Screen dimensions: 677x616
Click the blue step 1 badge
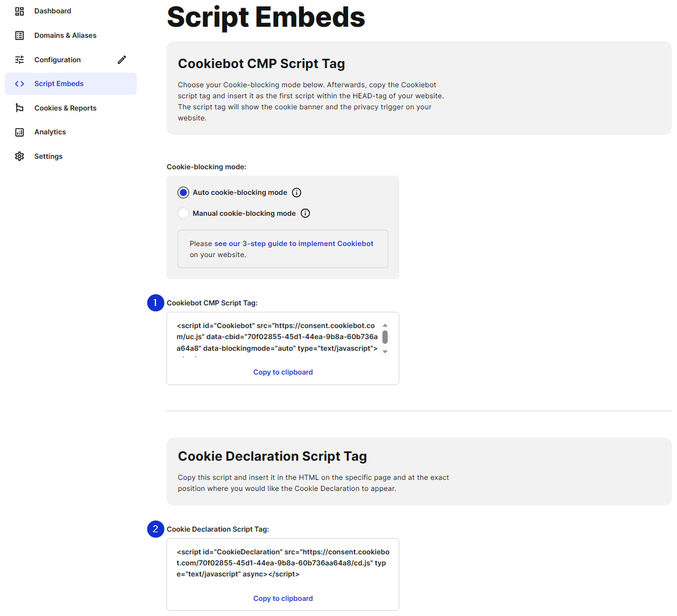(x=155, y=302)
